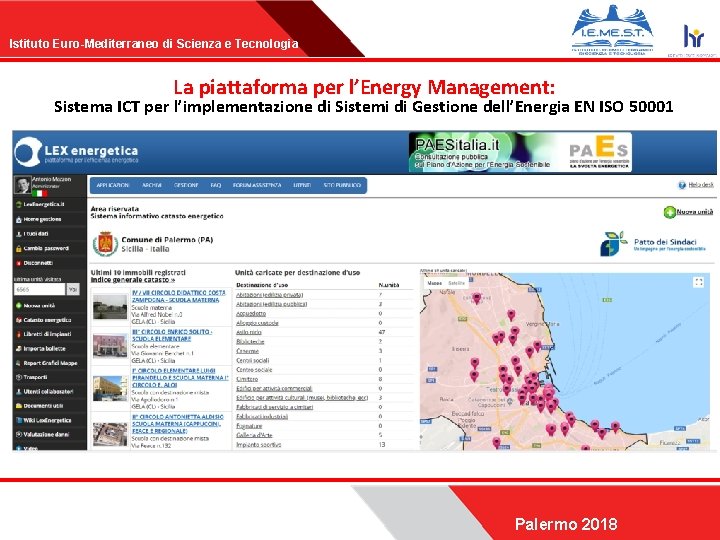Image resolution: width=720 pixels, height=540 pixels.
Task: Open Indice generale catasto link
Action: coord(133,280)
